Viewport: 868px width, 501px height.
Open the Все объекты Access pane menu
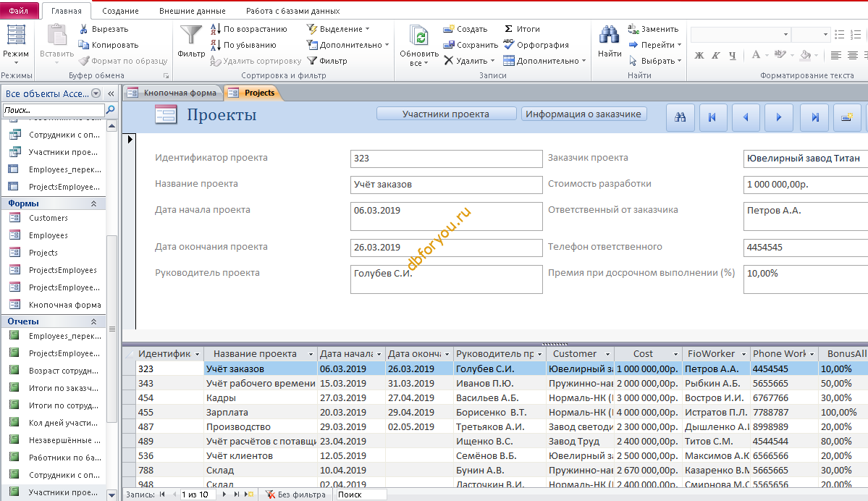click(96, 93)
